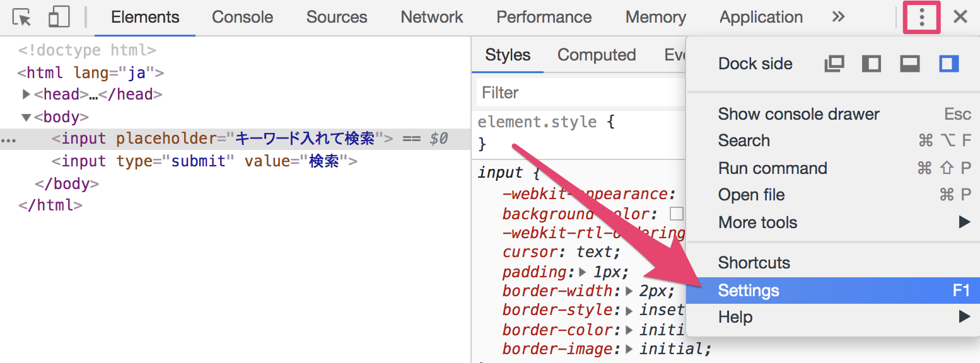Collapse the body element node
980x363 pixels.
26,117
